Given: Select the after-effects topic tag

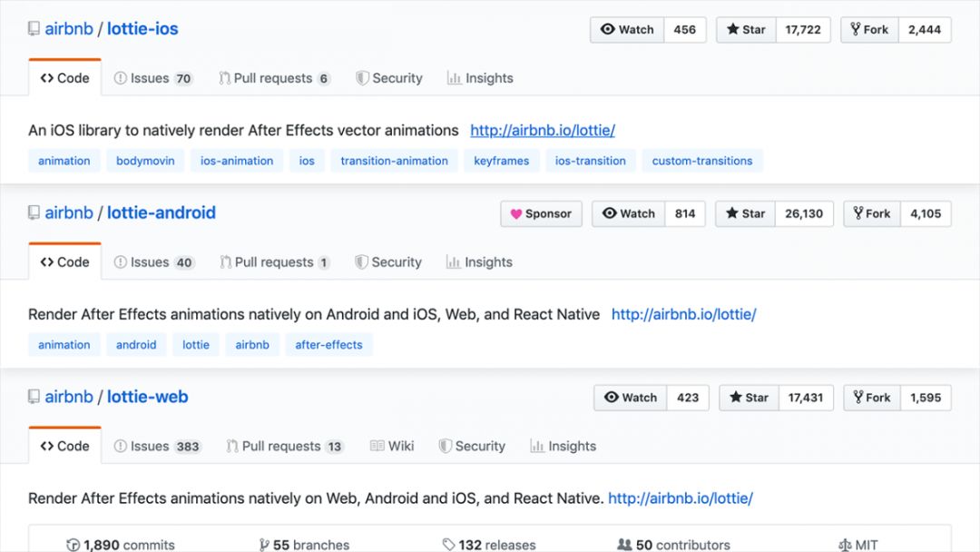Looking at the screenshot, I should coord(328,344).
